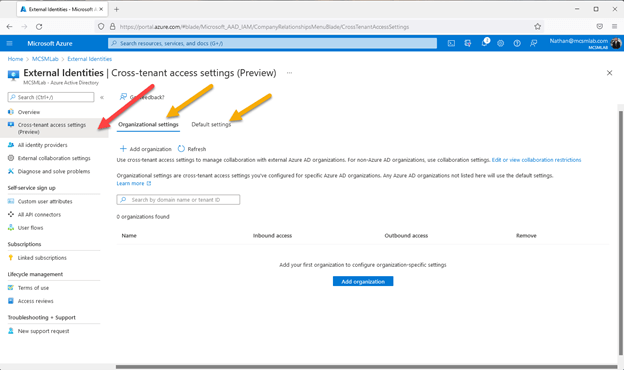Collapse the left menu with chevron
624x370 pixels.
point(102,97)
